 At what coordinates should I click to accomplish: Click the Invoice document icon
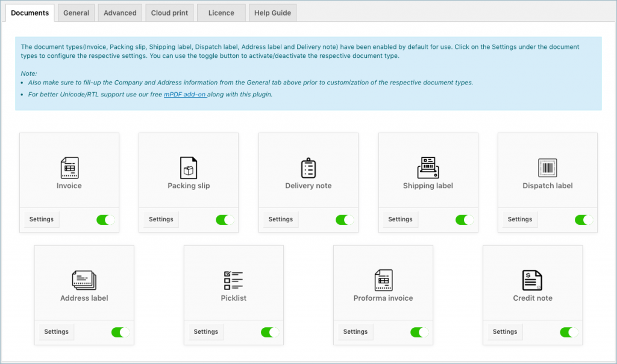pyautogui.click(x=69, y=168)
